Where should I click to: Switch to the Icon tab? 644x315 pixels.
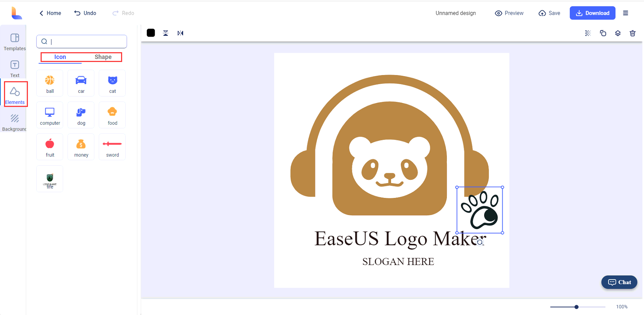60,57
